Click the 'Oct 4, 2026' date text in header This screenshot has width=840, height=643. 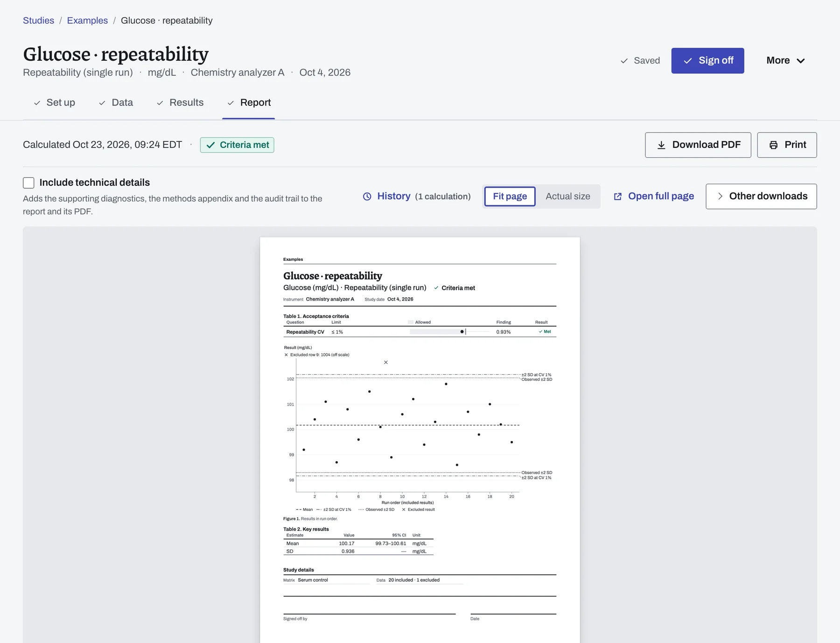tap(325, 72)
